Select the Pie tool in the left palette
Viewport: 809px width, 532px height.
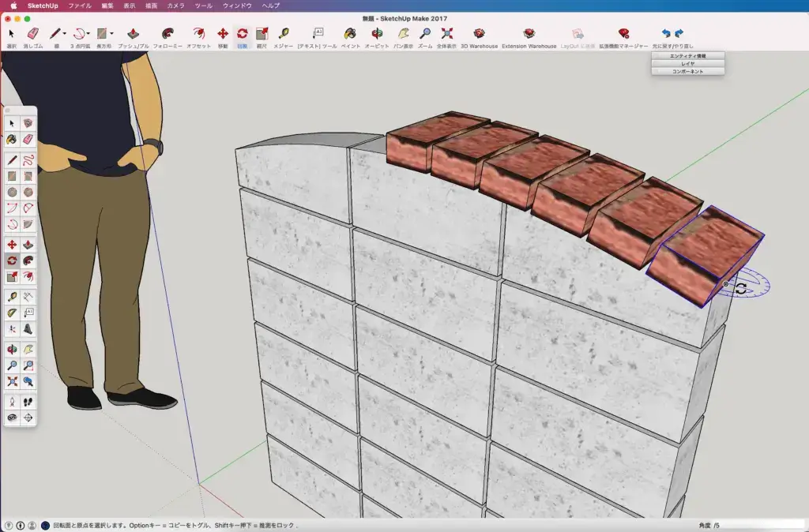pyautogui.click(x=28, y=224)
